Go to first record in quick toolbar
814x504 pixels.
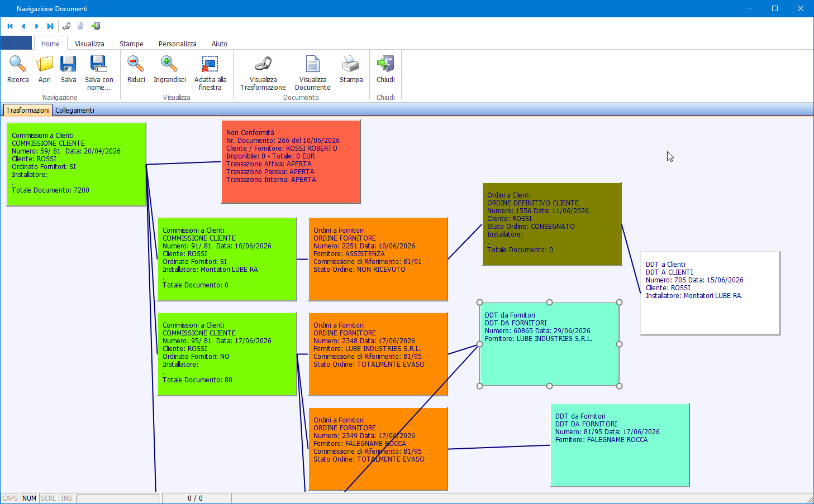(10, 26)
